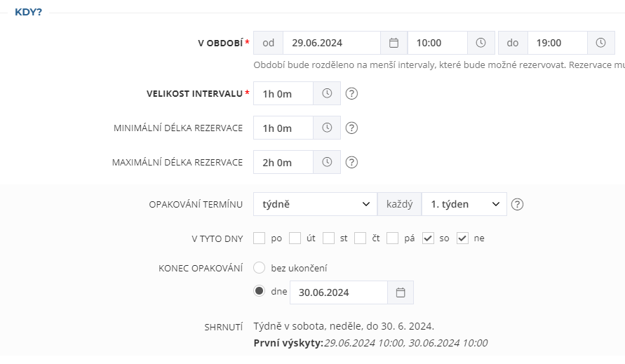This screenshot has width=625, height=364.
Task: Uncheck the 'so' Saturday checkbox
Action: pos(428,238)
